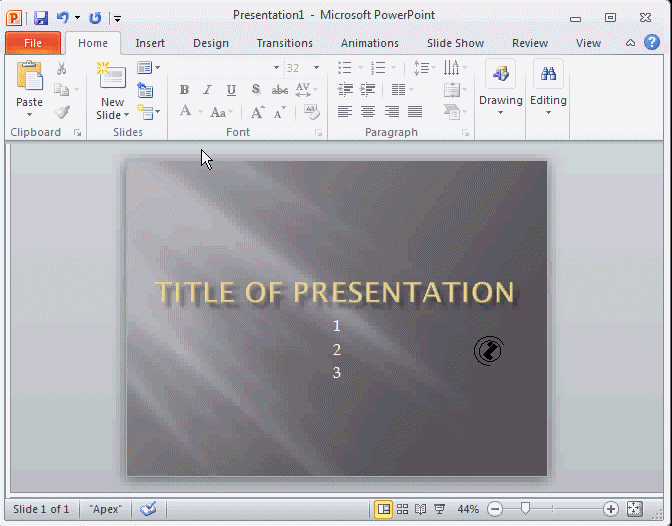Switch to Slide Sorter view in status bar
This screenshot has width=672, height=526.
click(x=402, y=509)
